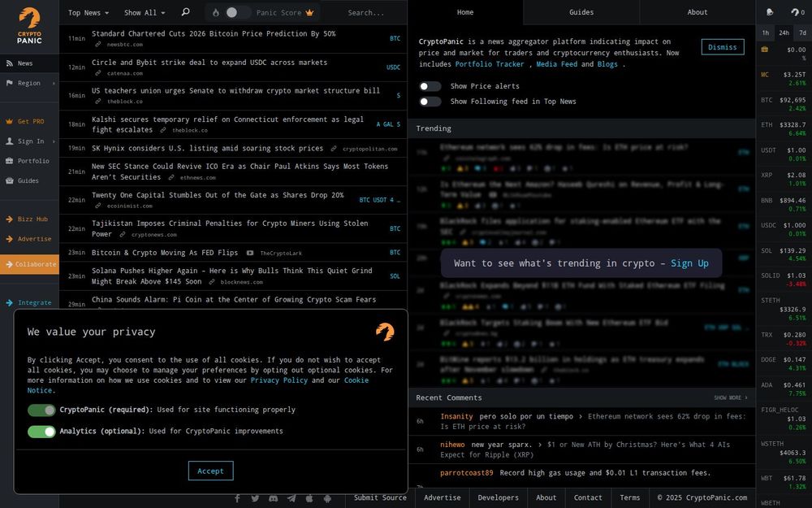Disable the Analytics (optional) cookie switch
Screen dimensions: 812x508
(x=41, y=432)
